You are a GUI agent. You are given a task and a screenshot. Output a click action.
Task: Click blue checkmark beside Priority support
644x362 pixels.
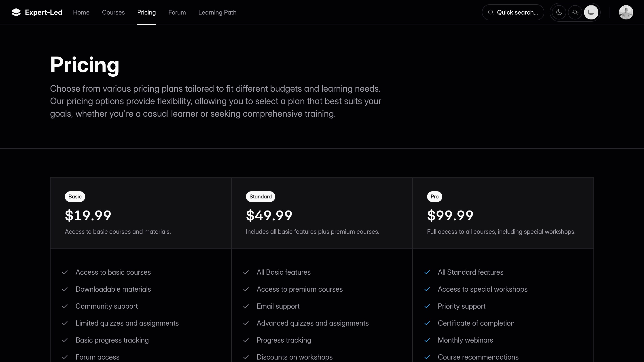point(427,306)
